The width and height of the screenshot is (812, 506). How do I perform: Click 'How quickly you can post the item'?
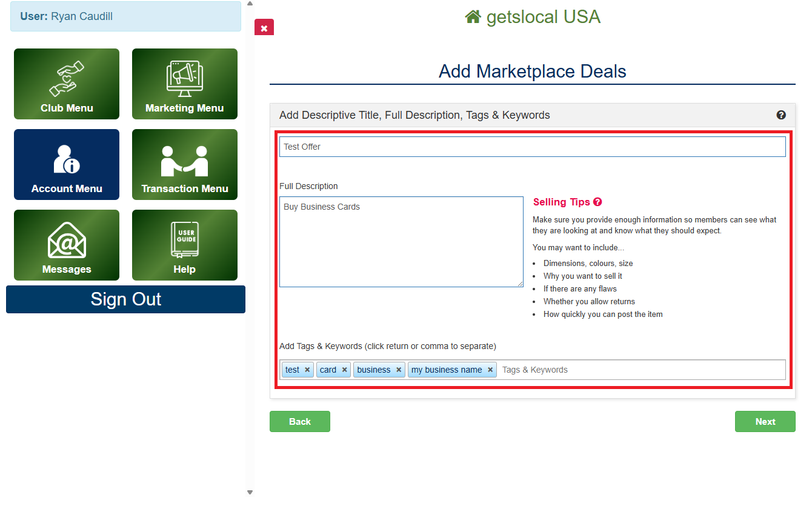[x=603, y=314]
